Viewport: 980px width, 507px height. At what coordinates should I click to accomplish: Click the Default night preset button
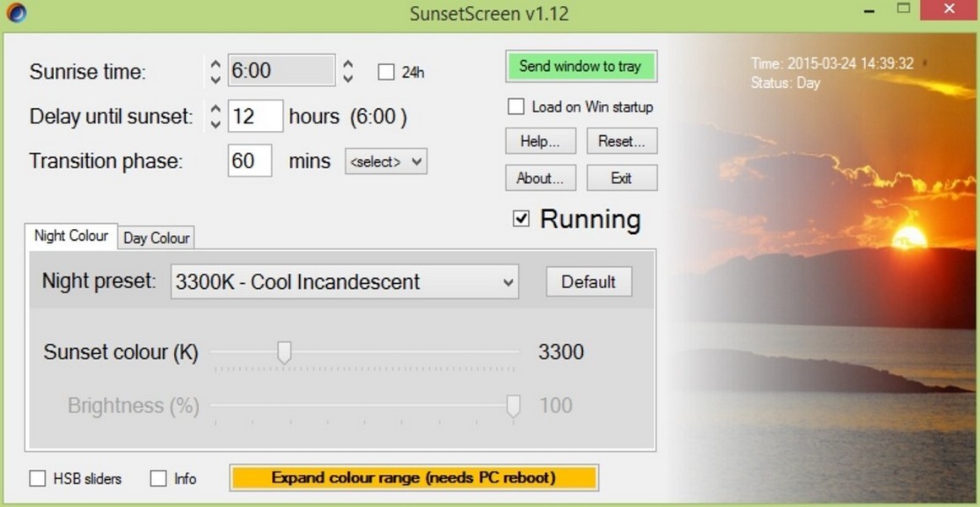pyautogui.click(x=589, y=281)
